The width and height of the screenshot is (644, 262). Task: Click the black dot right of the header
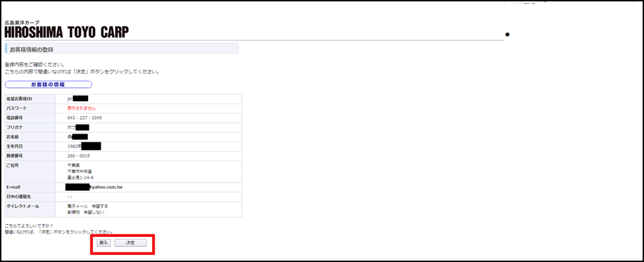pos(507,34)
